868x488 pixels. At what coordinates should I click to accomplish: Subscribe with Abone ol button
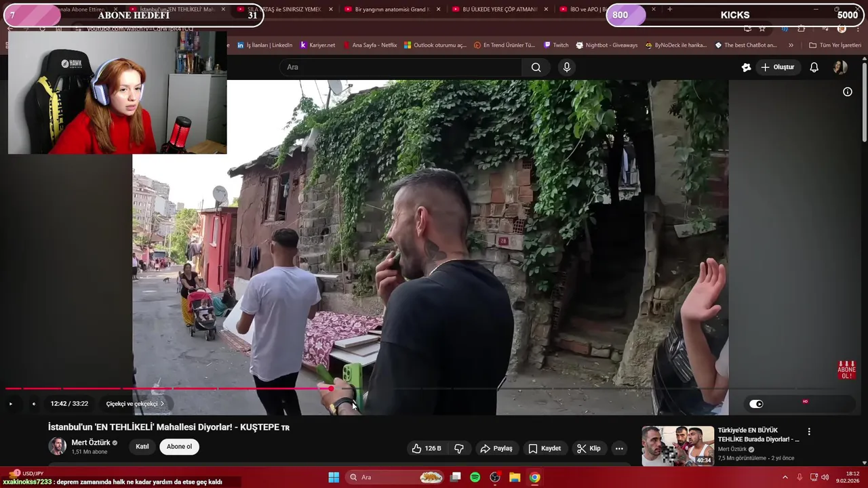coord(179,447)
